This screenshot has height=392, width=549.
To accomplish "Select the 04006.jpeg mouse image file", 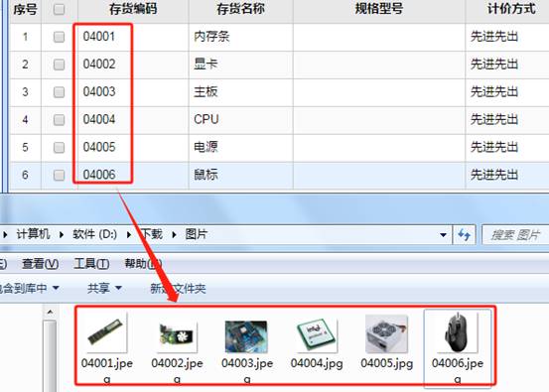I will [x=458, y=347].
